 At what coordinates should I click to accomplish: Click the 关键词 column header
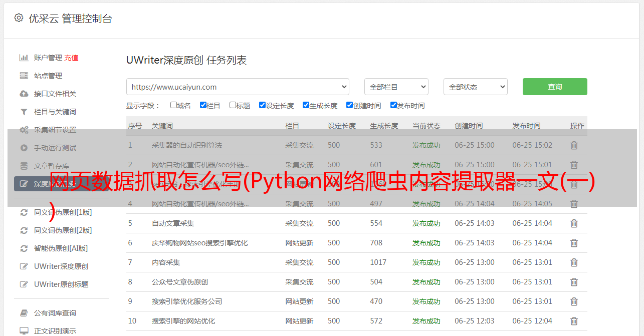pyautogui.click(x=162, y=126)
